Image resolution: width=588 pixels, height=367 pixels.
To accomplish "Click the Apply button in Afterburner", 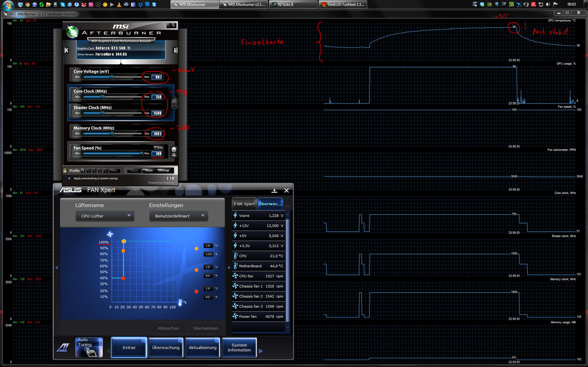I will (x=134, y=170).
